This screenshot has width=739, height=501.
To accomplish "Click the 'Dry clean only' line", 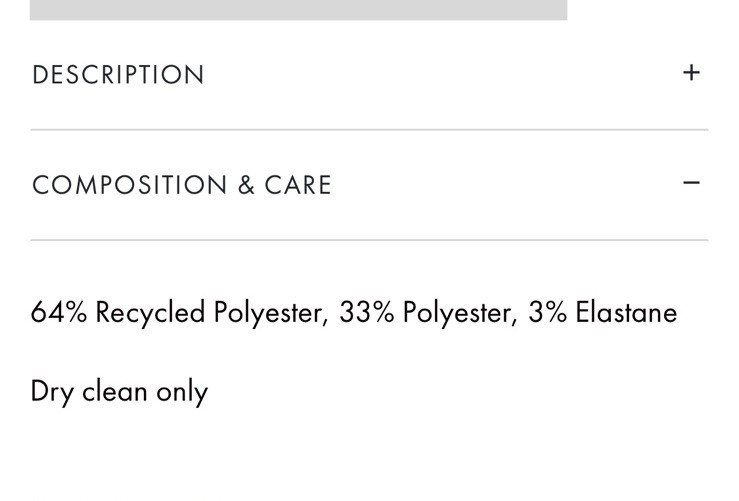I will click(x=119, y=391).
